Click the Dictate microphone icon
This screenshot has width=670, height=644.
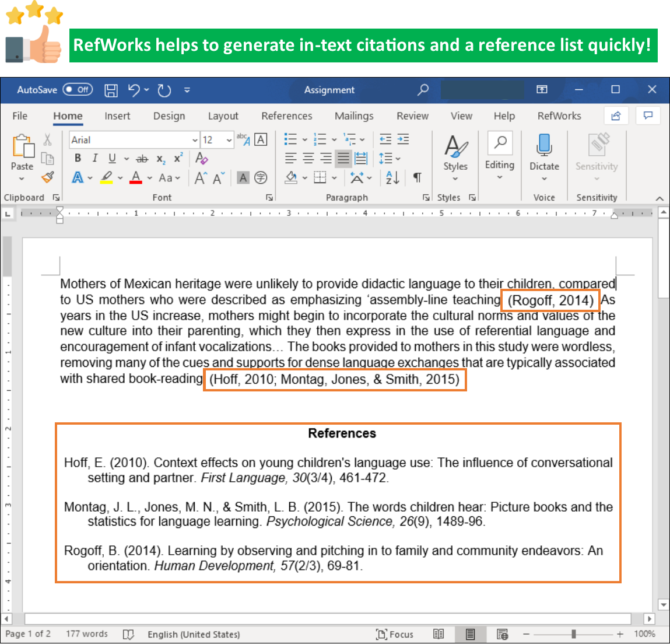545,145
